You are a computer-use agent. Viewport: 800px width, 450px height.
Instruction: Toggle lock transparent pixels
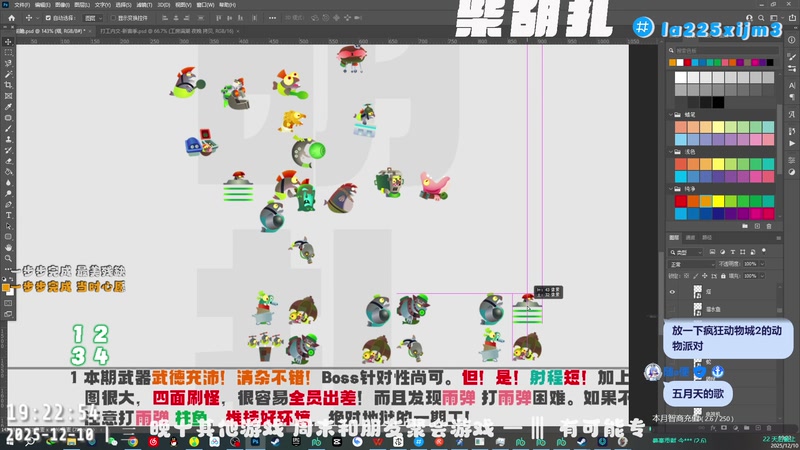pos(686,276)
